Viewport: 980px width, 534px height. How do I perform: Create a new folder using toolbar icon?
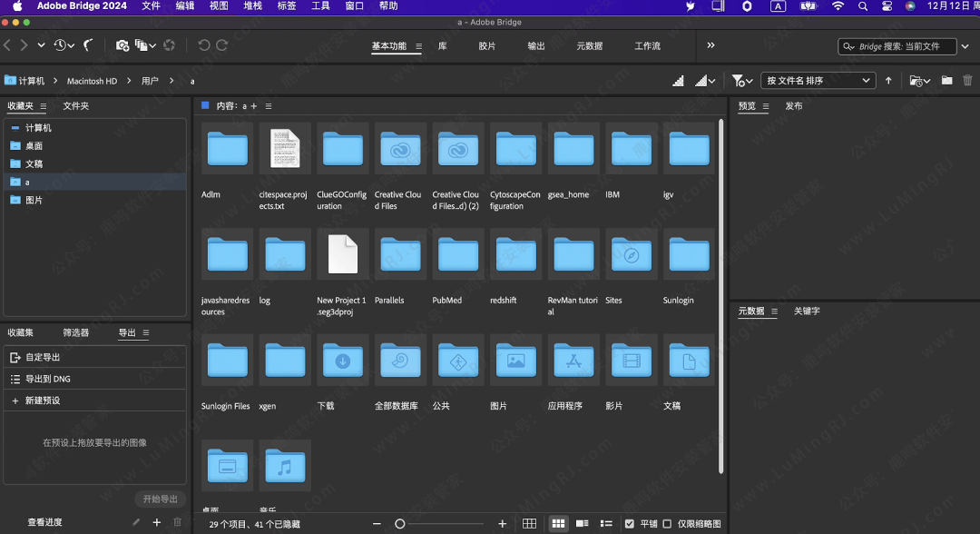pos(946,81)
